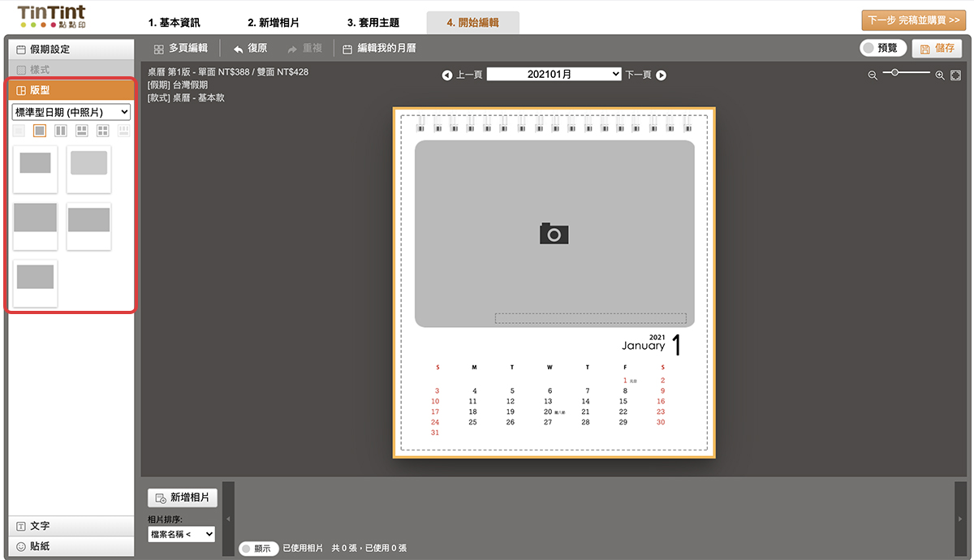This screenshot has height=560, width=974.
Task: Open the 貼紙 sticker panel
Action: (x=71, y=546)
